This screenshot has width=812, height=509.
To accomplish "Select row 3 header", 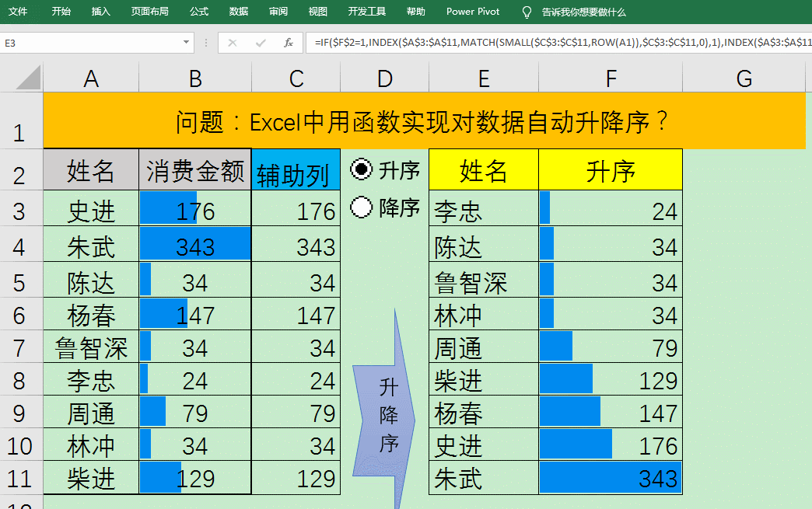I will pos(21,208).
